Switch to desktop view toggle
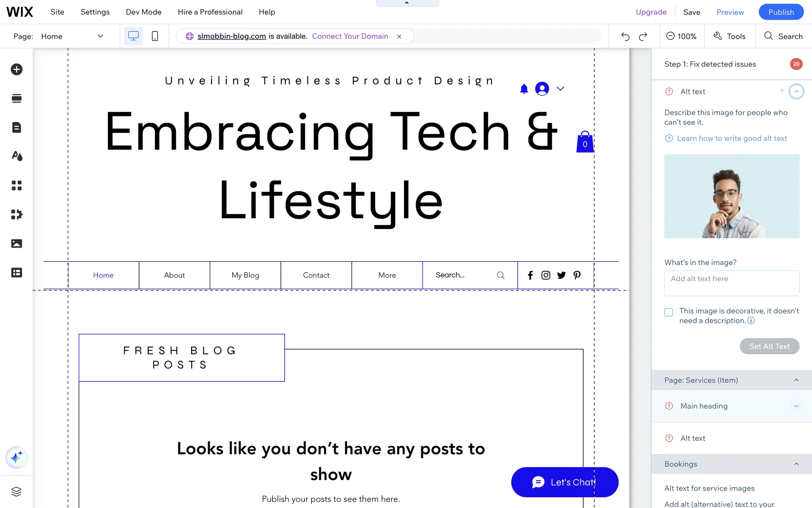 (x=133, y=36)
